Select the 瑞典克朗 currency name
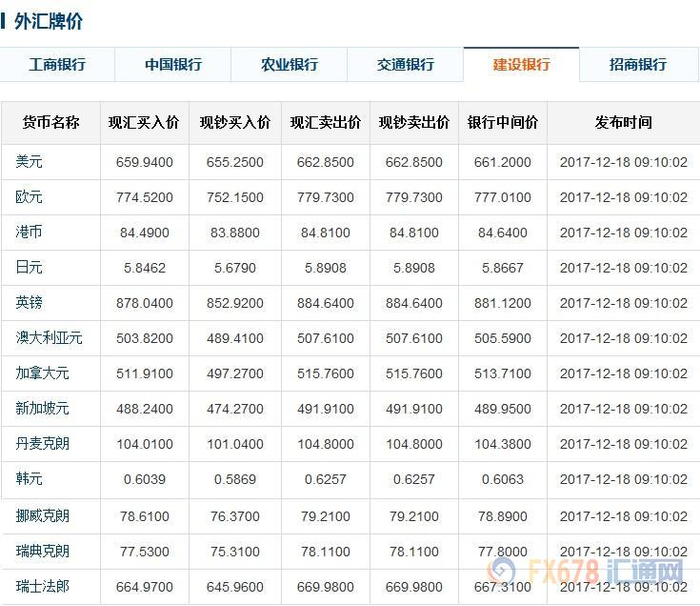 42,552
